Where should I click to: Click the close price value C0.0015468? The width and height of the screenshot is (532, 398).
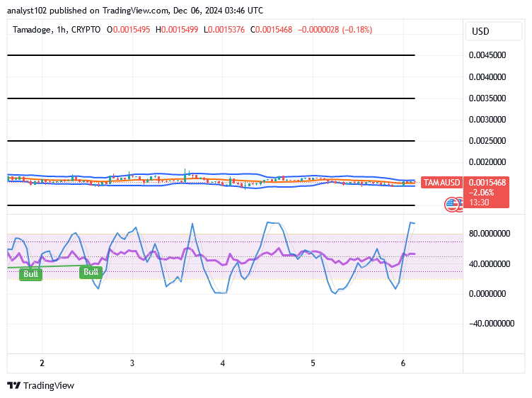(x=271, y=30)
